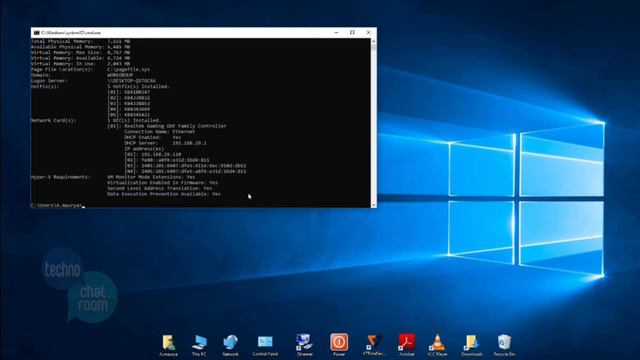Click the hotfix entry '[05]'
The height and width of the screenshot is (360, 640).
click(129, 115)
